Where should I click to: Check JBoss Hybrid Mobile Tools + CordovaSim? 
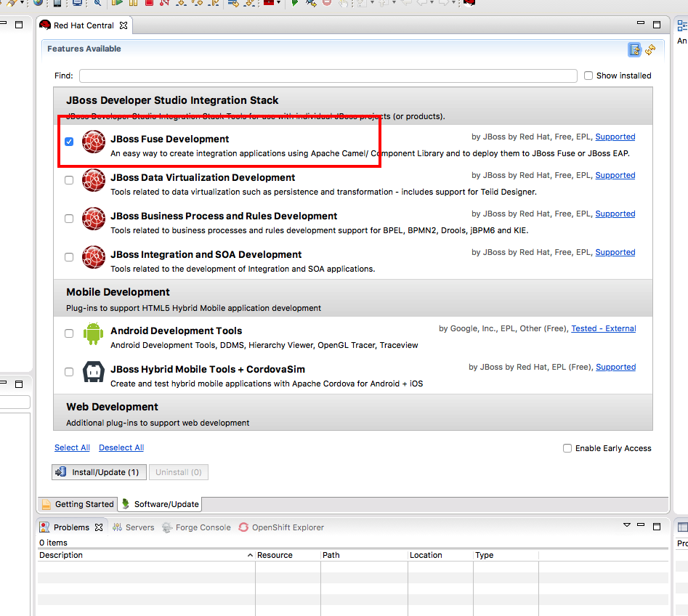pyautogui.click(x=69, y=372)
